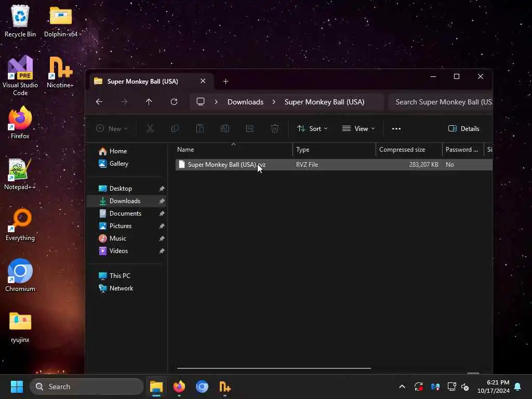Click the Delete trash icon in the toolbar

[x=275, y=129]
